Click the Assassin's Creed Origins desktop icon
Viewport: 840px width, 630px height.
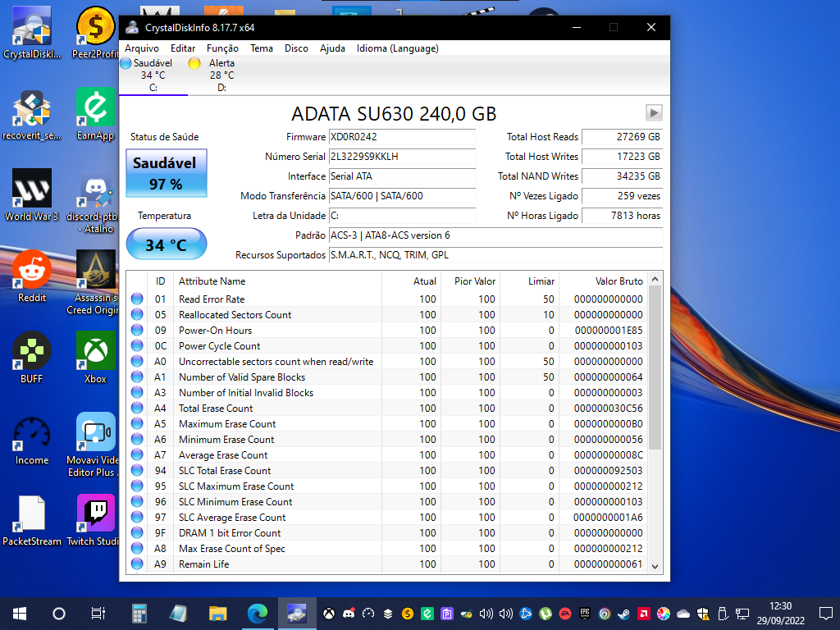(94, 283)
